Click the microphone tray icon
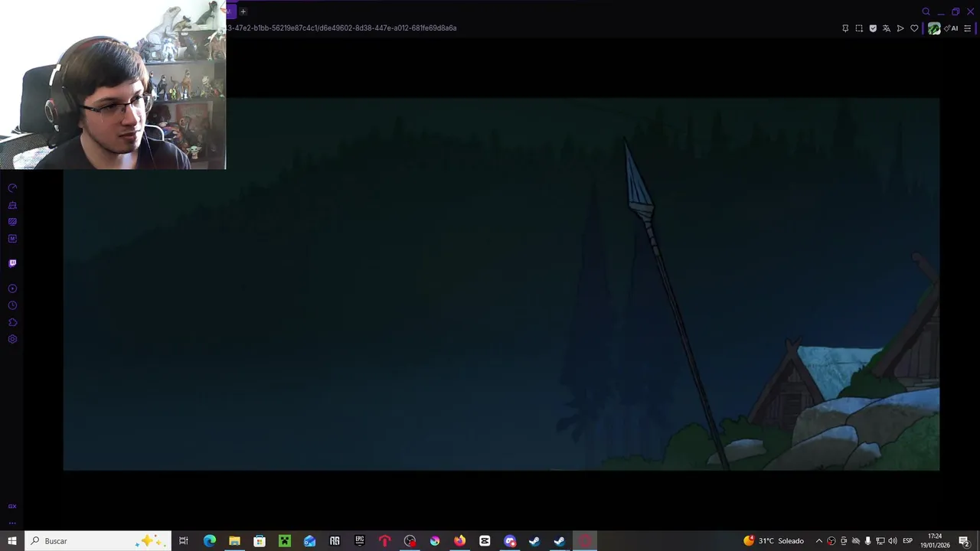The width and height of the screenshot is (980, 551). pyautogui.click(x=867, y=541)
